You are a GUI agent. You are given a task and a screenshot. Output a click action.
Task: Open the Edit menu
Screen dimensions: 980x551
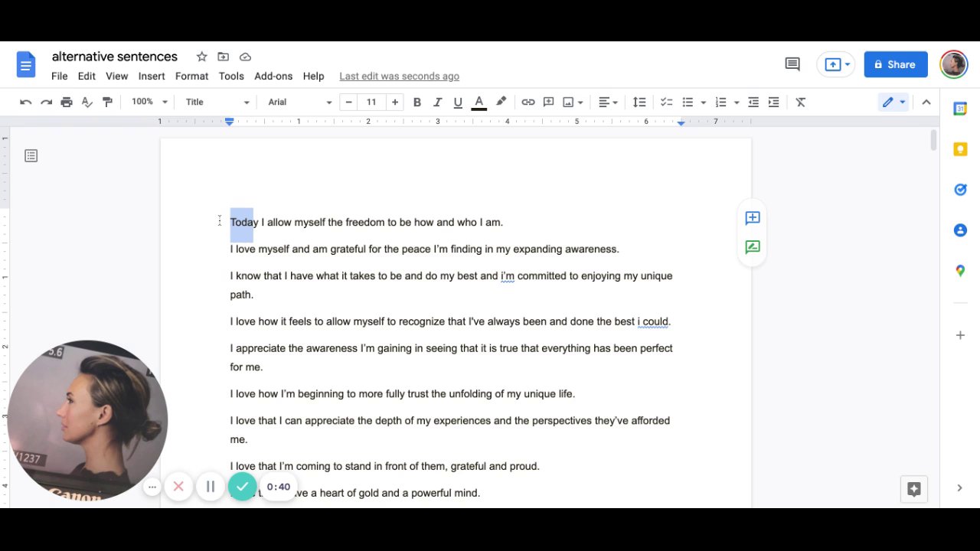(87, 76)
